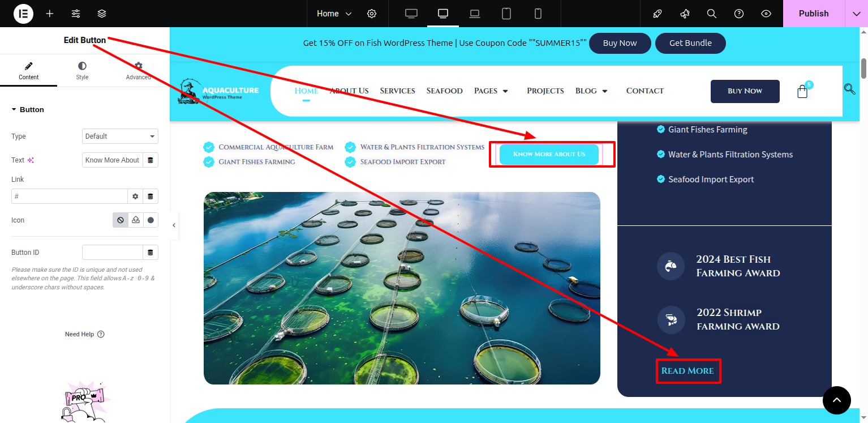Open Site Settings sliders icon
The width and height of the screenshot is (868, 423).
click(76, 14)
